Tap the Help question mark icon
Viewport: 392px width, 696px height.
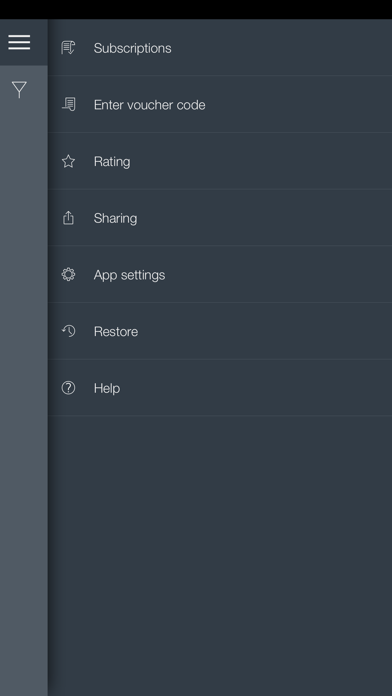[68, 388]
